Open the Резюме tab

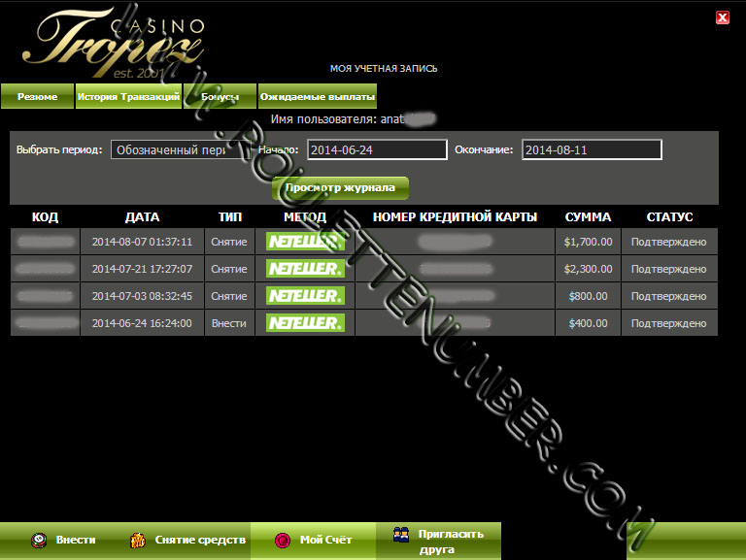38,96
